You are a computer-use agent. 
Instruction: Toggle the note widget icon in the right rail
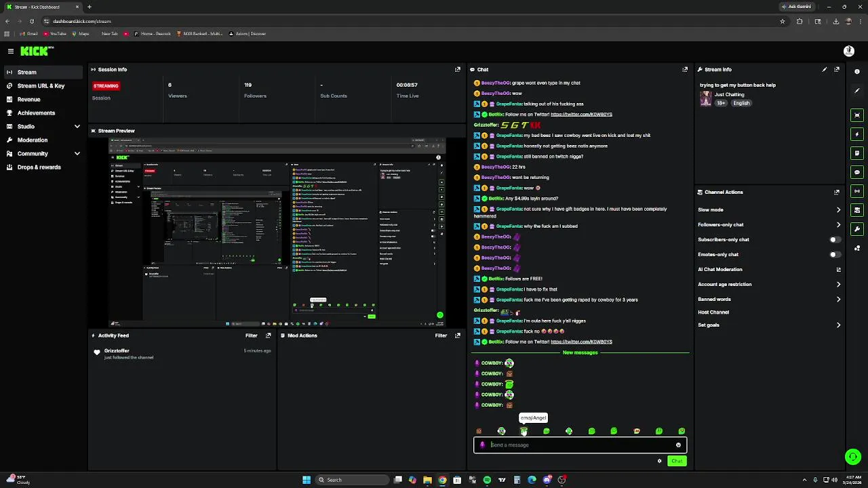pos(857,153)
